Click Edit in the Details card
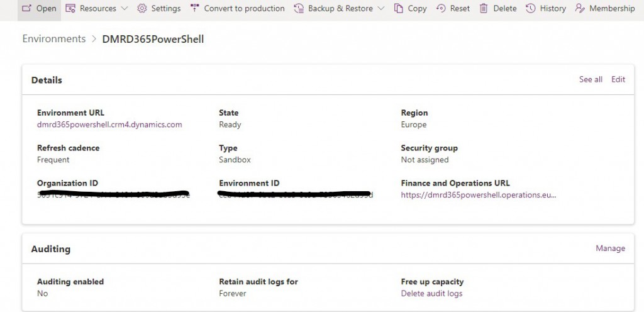 click(618, 80)
